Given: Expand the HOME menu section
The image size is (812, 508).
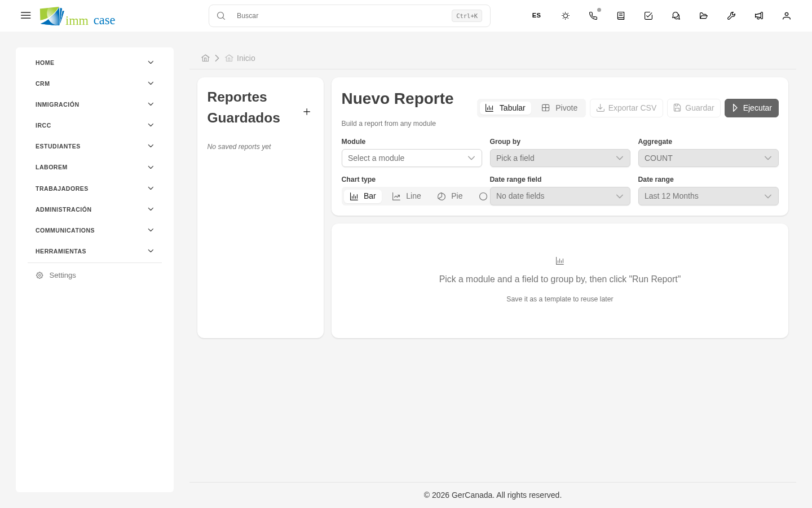Looking at the screenshot, I should tap(95, 63).
